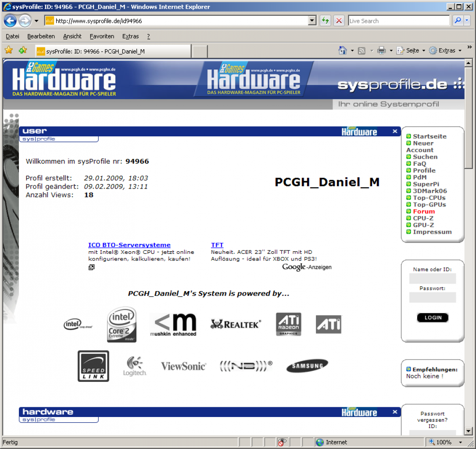Click the ATI Radeon Graphics logo
Viewport: 476px width, 449px height.
pyautogui.click(x=288, y=324)
